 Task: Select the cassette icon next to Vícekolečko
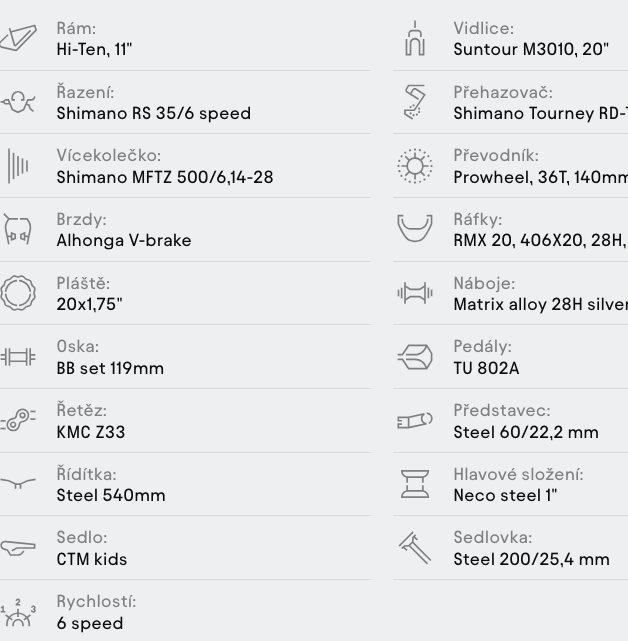(18, 166)
